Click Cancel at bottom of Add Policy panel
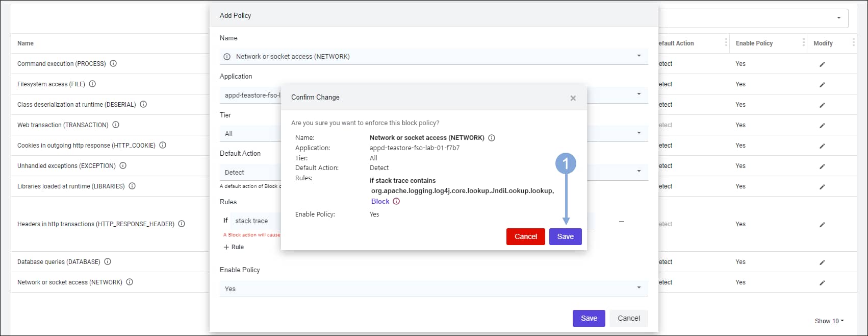This screenshot has height=336, width=868. [x=629, y=318]
